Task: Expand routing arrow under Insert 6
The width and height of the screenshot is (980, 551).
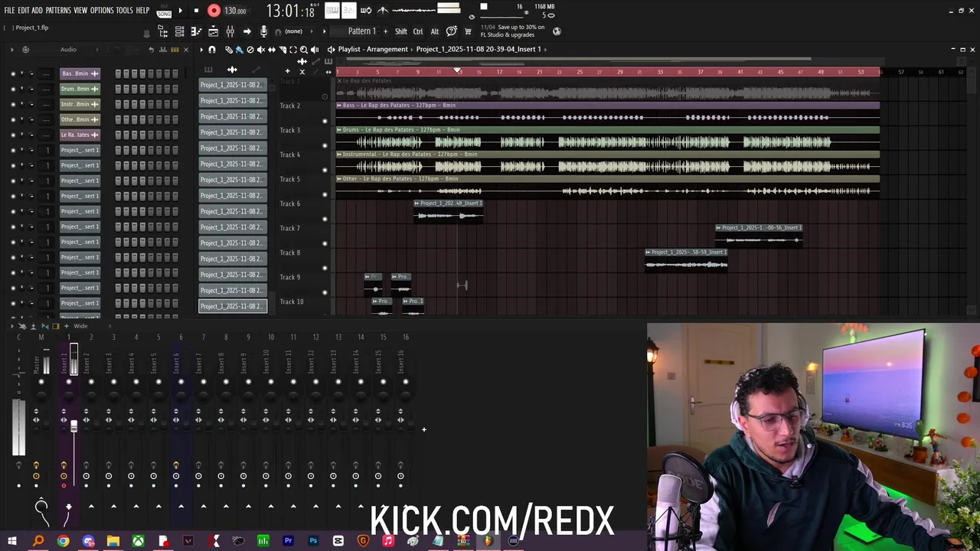Action: 181,506
